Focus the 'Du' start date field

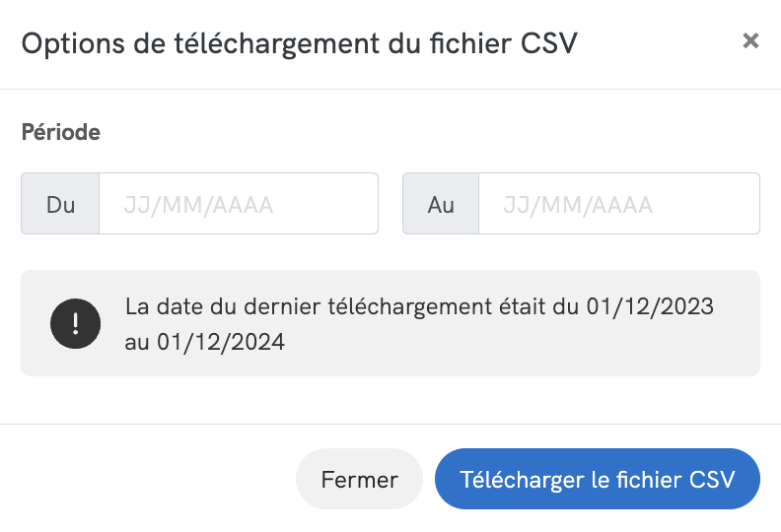[238, 204]
